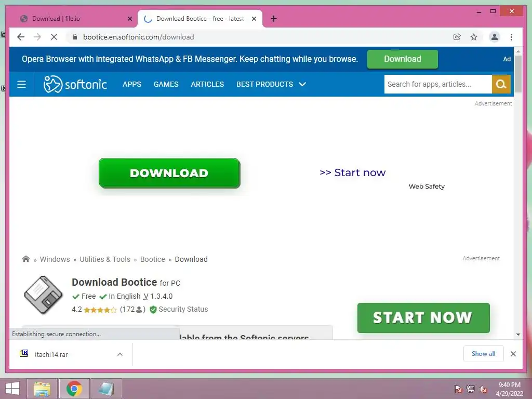
Task: Click the Action Center flag tray icon
Action: pyautogui.click(x=458, y=389)
